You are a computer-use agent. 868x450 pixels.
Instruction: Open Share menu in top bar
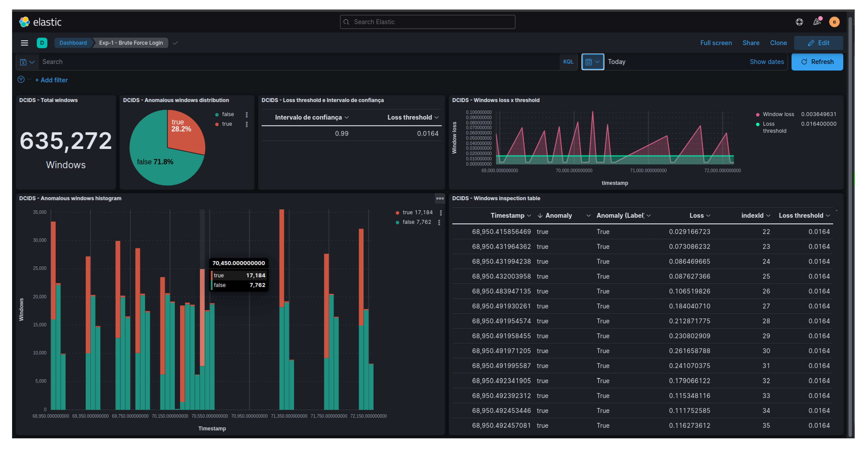(x=750, y=43)
